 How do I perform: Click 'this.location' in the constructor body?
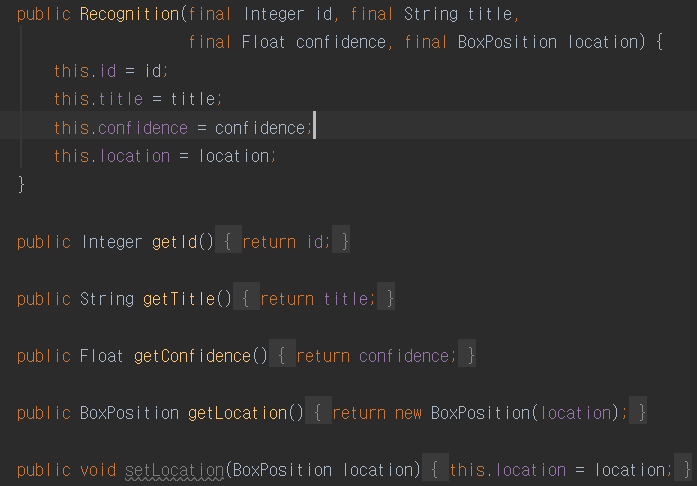pos(112,156)
